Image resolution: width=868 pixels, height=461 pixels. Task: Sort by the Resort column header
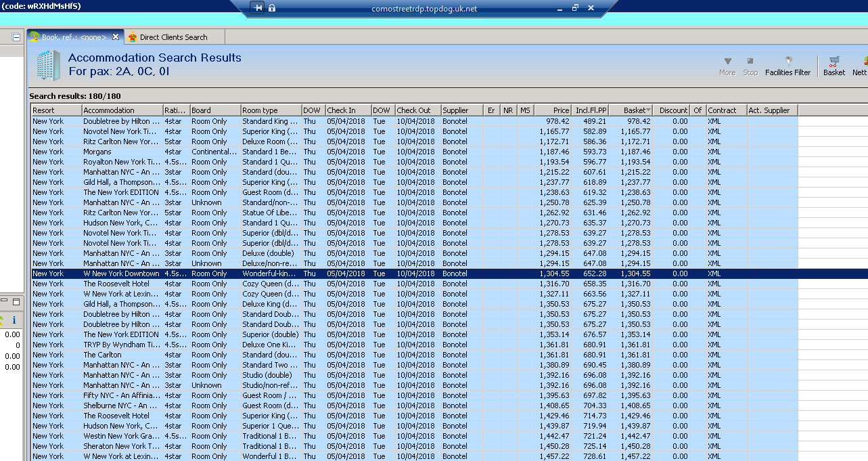pos(57,110)
